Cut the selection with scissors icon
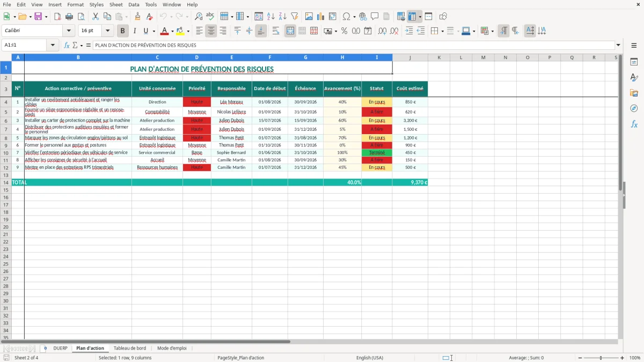 click(96, 17)
